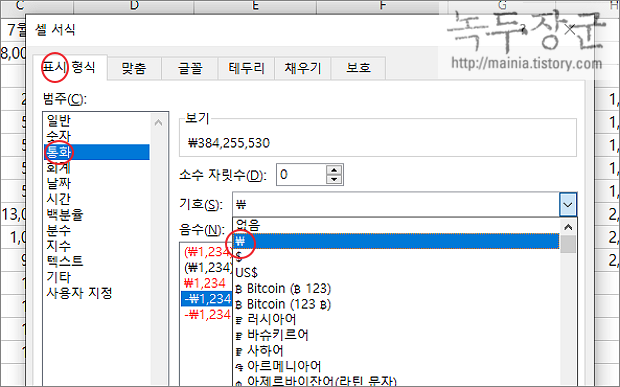Select Bitcoin (123 ฿) option
The width and height of the screenshot is (620, 387).
pos(397,304)
